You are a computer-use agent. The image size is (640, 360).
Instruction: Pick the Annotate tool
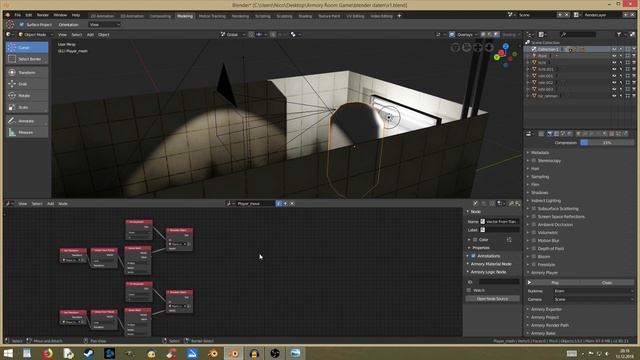click(x=27, y=121)
